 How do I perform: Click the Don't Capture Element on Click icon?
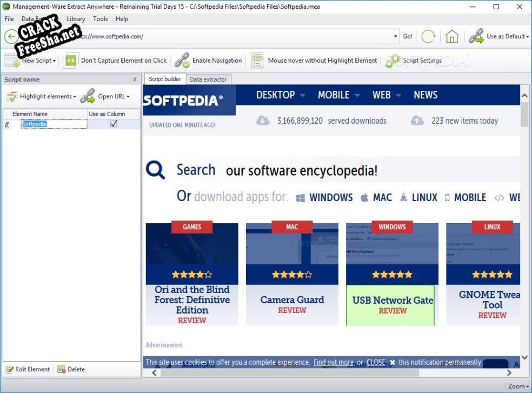click(x=71, y=61)
